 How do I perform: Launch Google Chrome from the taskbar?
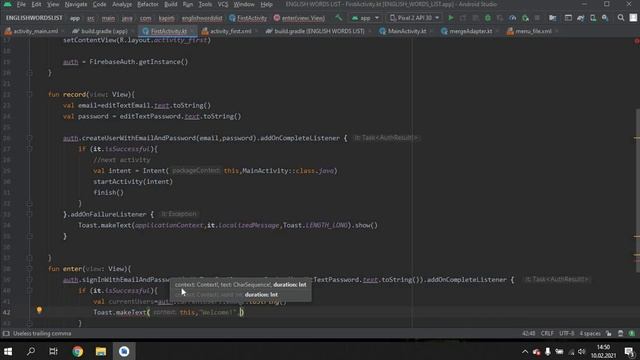78,351
